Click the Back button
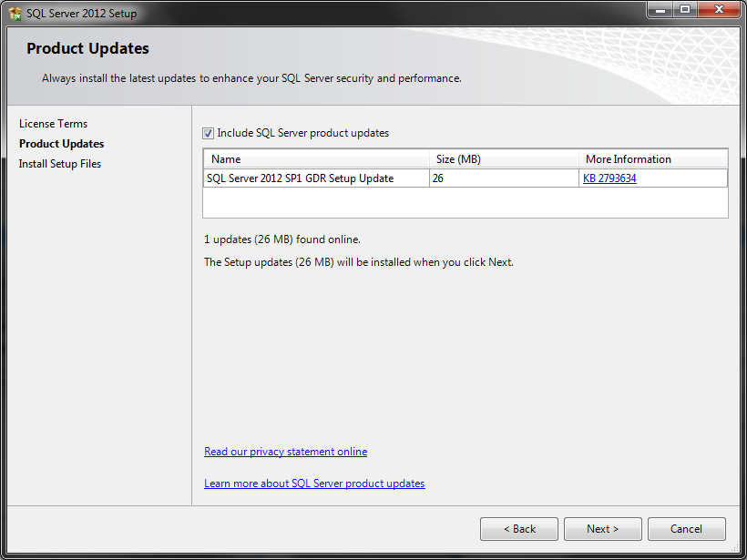Image resolution: width=747 pixels, height=560 pixels. 518,529
